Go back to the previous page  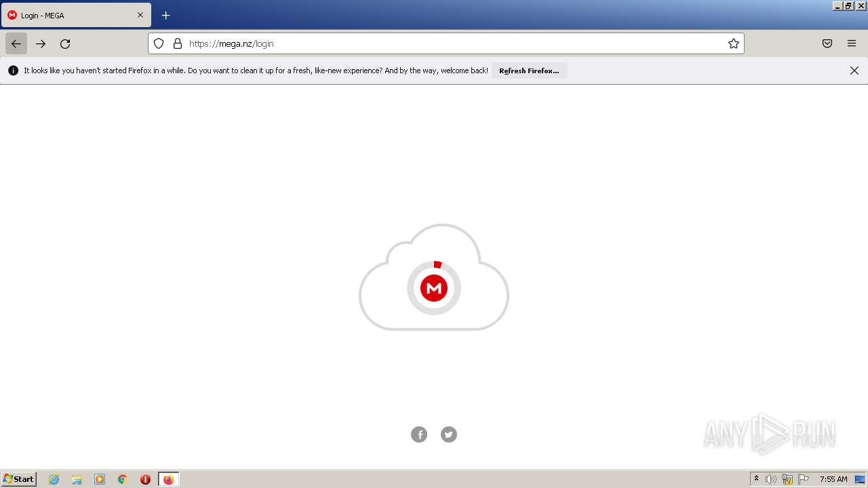pyautogui.click(x=16, y=43)
